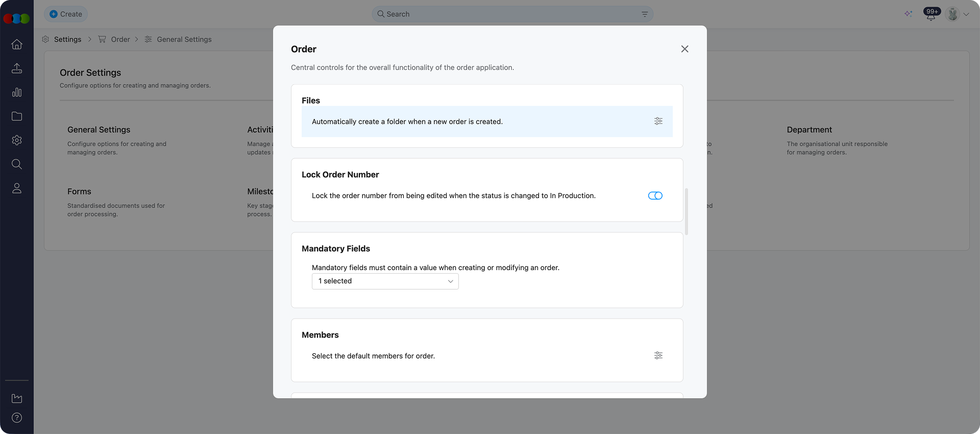Open Members default settings sliders icon
Image resolution: width=980 pixels, height=434 pixels.
click(658, 355)
